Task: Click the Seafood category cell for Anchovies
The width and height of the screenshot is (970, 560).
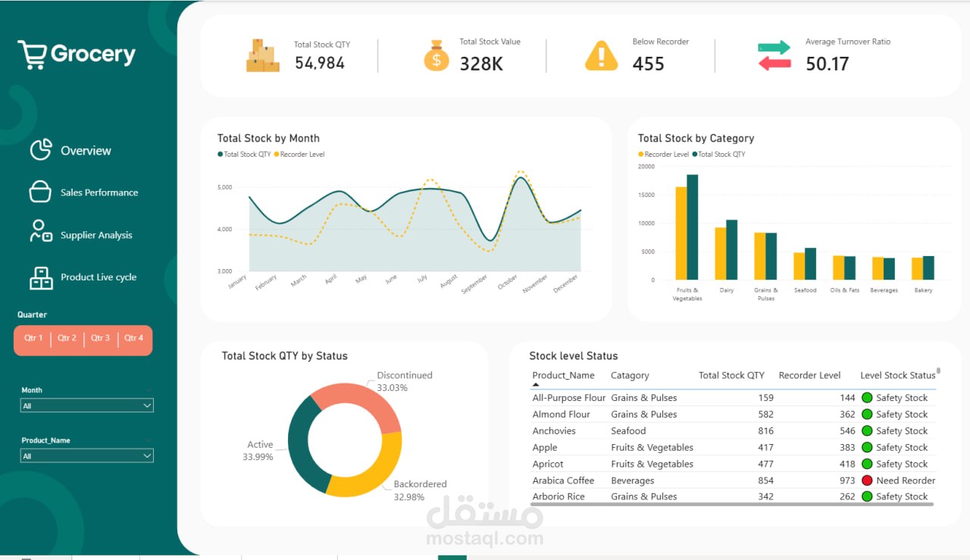Action: point(629,431)
